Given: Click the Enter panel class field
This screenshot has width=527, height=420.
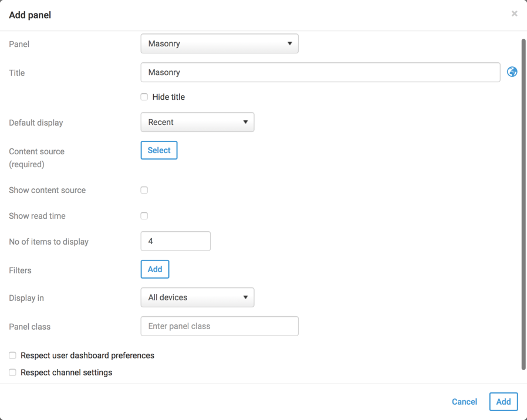Looking at the screenshot, I should click(219, 326).
